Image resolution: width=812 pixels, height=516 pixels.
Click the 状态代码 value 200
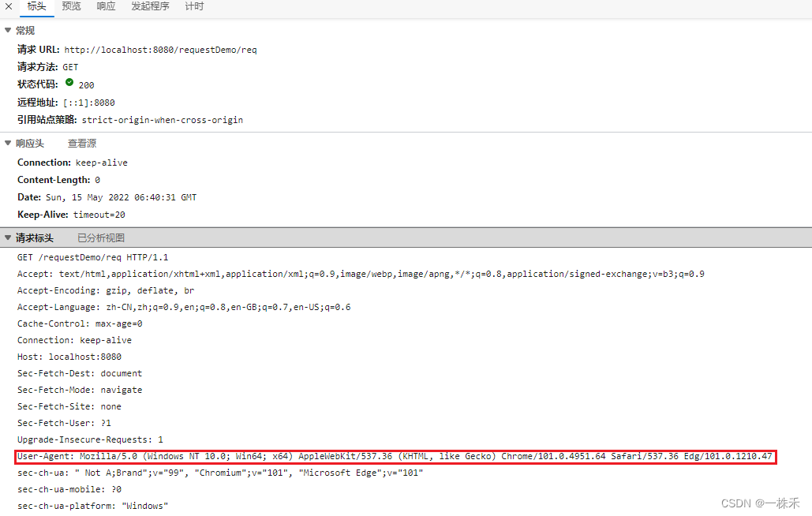tap(87, 85)
